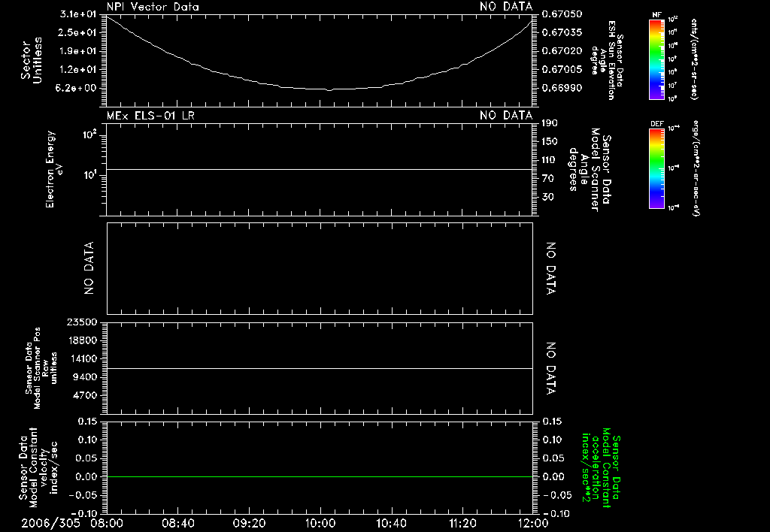Click the '150' scanner angle tick label
The height and width of the screenshot is (532, 770).
550,142
